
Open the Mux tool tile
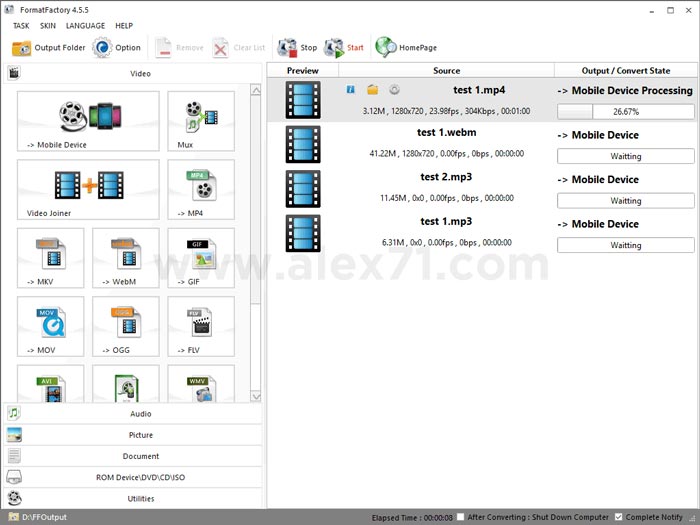[201, 121]
